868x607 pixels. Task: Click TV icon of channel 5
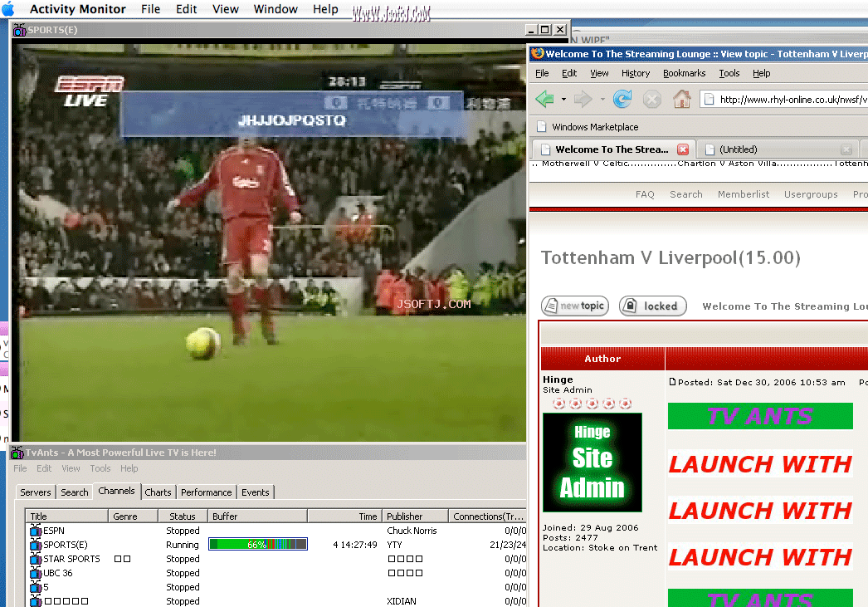[x=36, y=587]
